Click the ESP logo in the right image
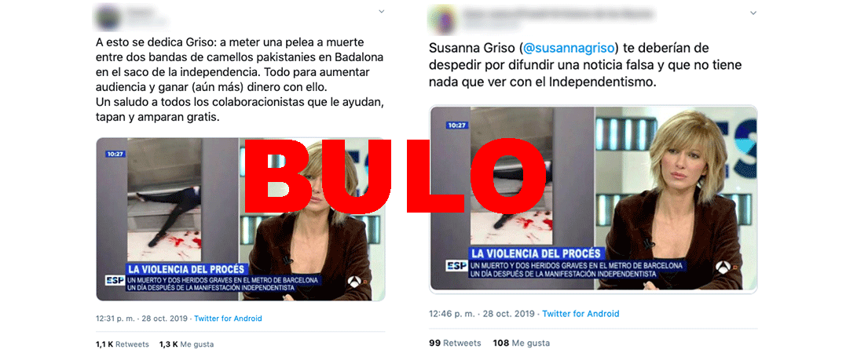 tap(457, 266)
